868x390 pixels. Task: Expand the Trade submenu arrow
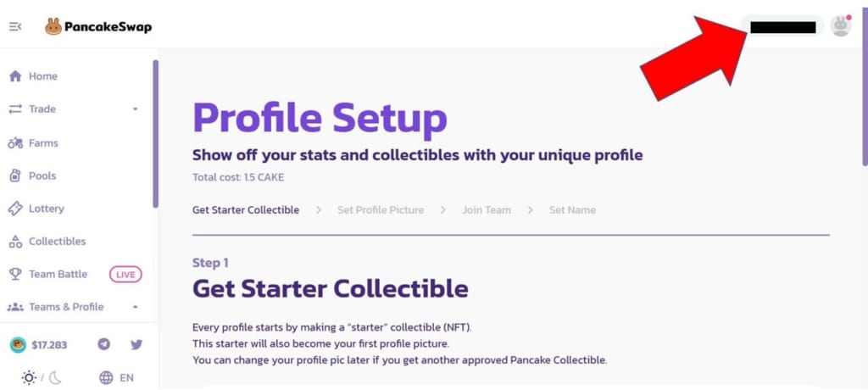135,109
